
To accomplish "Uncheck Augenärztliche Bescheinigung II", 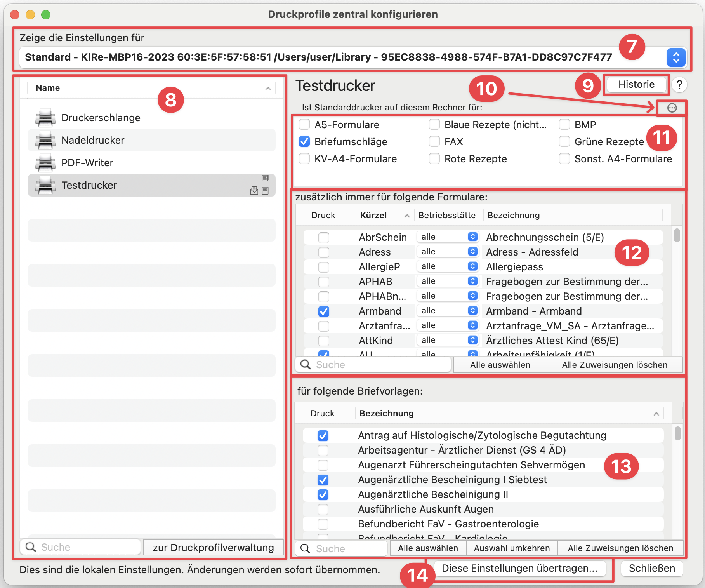I will [323, 494].
